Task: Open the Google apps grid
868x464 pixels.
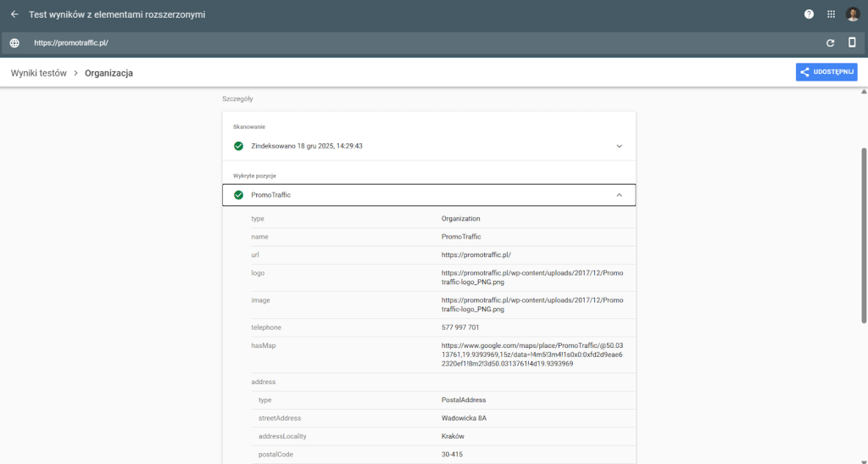Action: 831,14
